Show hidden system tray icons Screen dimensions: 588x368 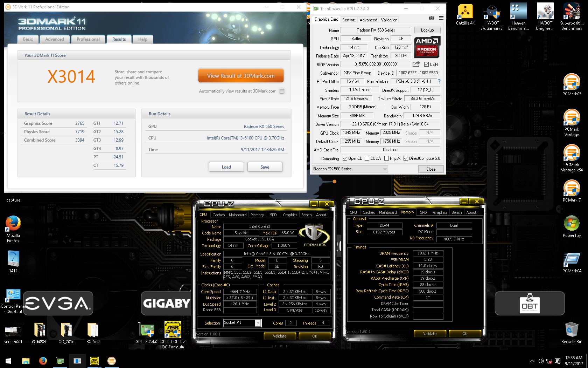tap(532, 361)
